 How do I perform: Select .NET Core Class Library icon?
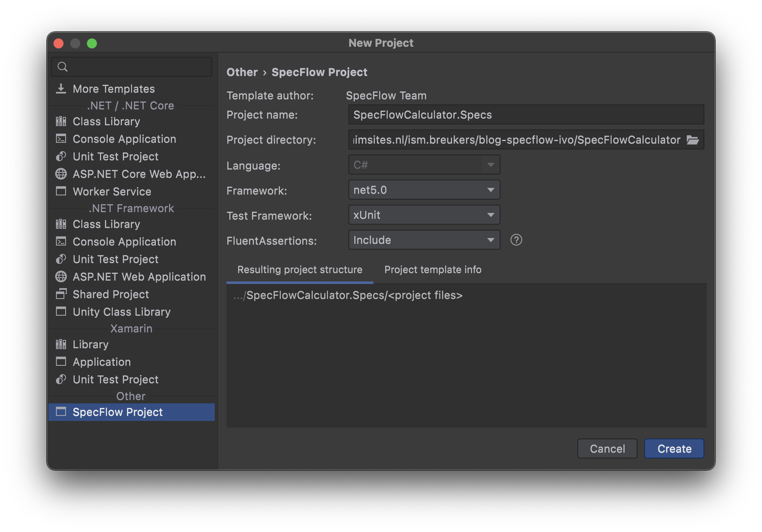[x=61, y=121]
